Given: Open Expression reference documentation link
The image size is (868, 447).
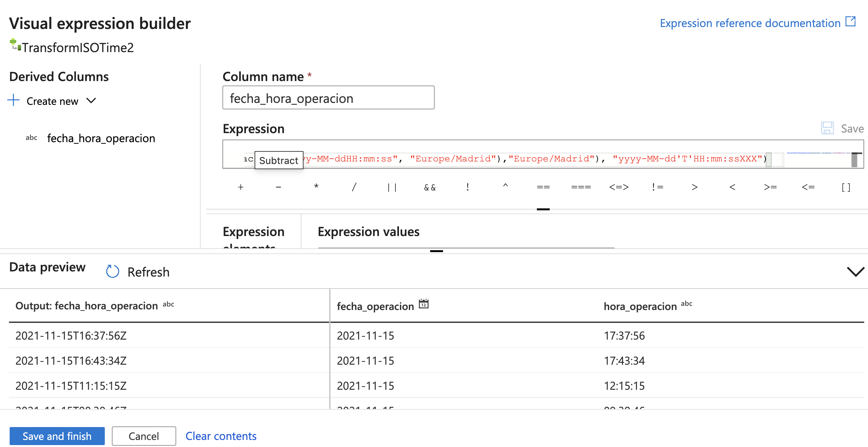Looking at the screenshot, I should tap(750, 23).
